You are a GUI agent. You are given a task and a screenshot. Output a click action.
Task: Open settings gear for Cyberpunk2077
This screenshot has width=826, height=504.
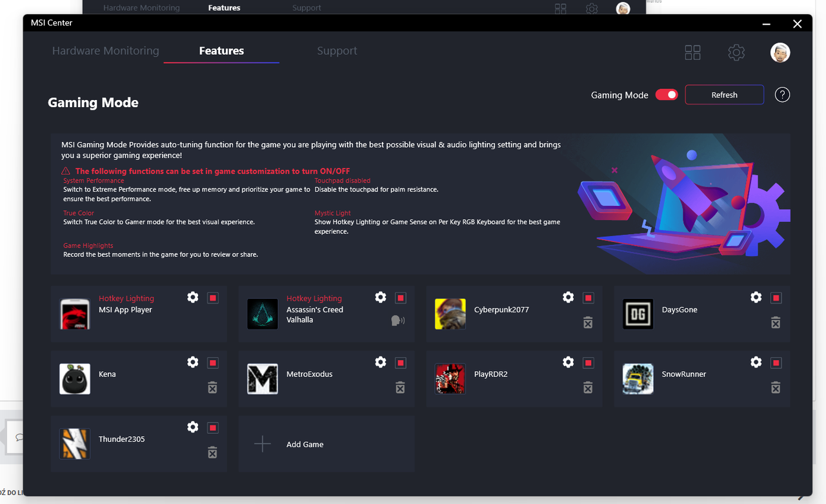tap(569, 297)
